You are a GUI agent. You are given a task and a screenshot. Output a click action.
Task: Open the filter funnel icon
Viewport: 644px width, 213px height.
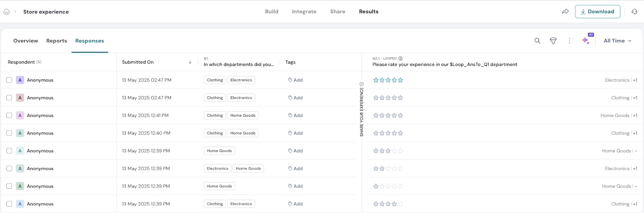click(553, 41)
